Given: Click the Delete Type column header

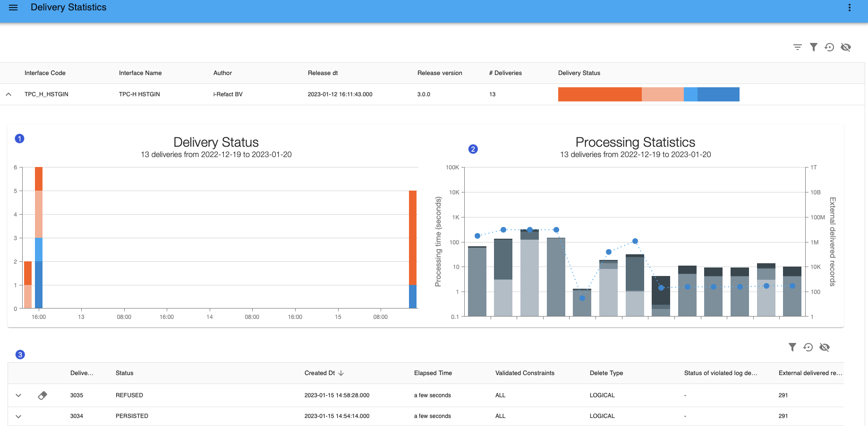Looking at the screenshot, I should [606, 373].
